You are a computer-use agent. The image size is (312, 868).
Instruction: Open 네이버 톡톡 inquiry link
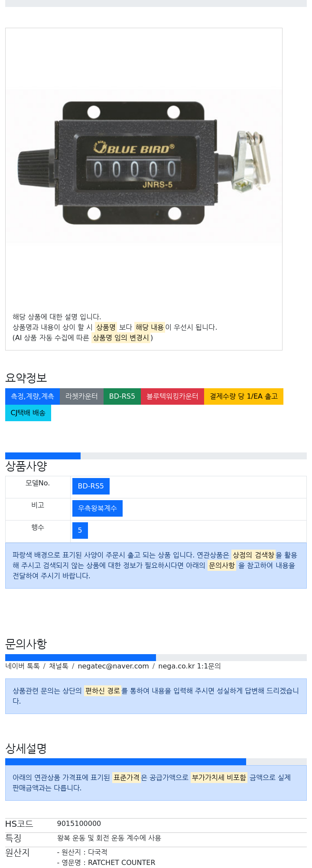(x=23, y=666)
